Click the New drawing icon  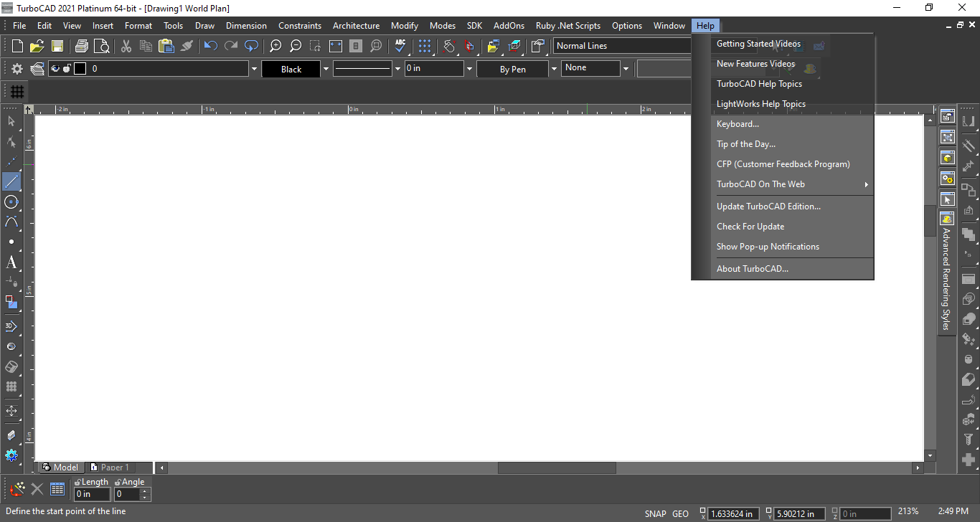[17, 46]
